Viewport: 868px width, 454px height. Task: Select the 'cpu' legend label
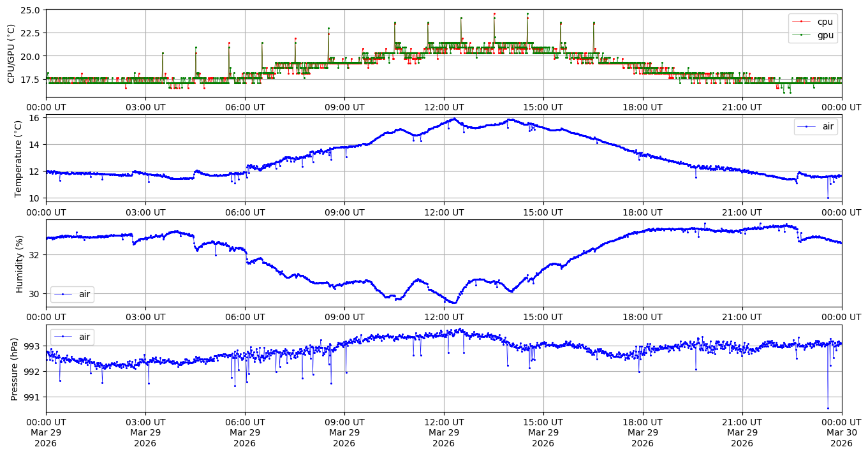(825, 22)
